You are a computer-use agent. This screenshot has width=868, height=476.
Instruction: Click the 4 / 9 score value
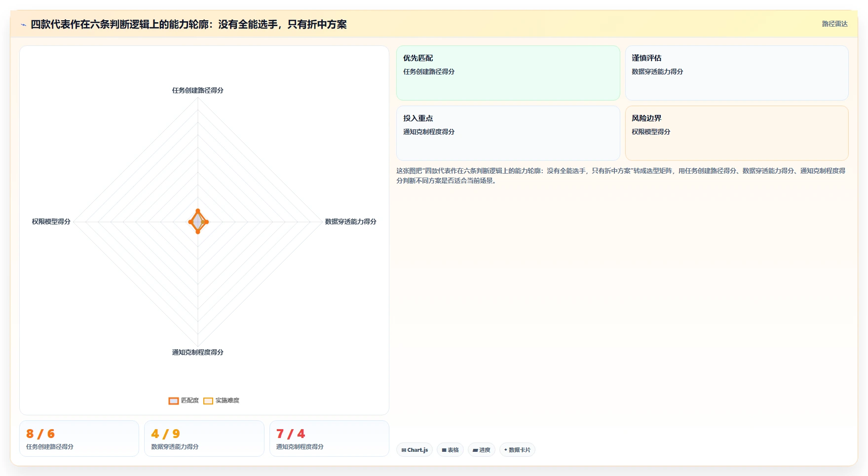(x=166, y=434)
